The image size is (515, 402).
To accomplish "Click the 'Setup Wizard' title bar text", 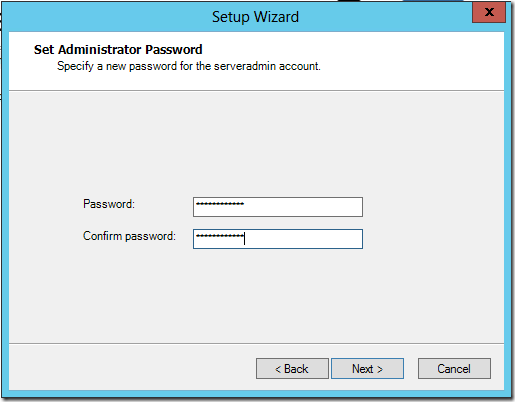I will [x=255, y=17].
